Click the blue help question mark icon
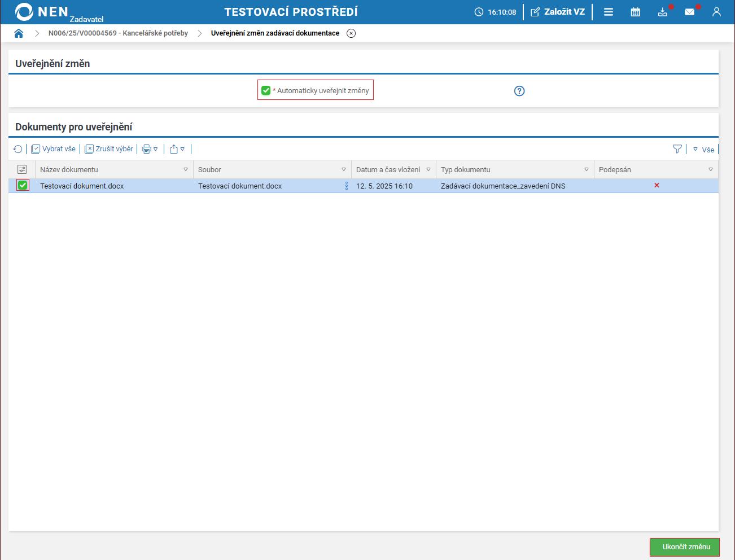 (x=519, y=91)
